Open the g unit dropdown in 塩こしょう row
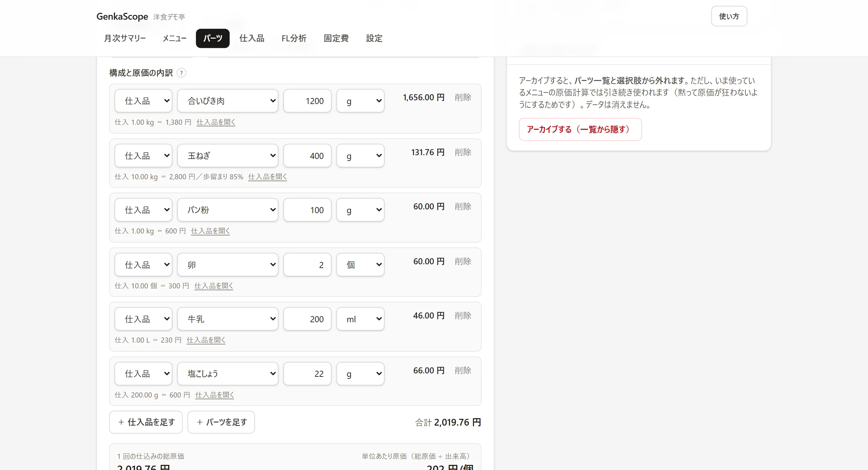868x470 pixels. (x=360, y=373)
